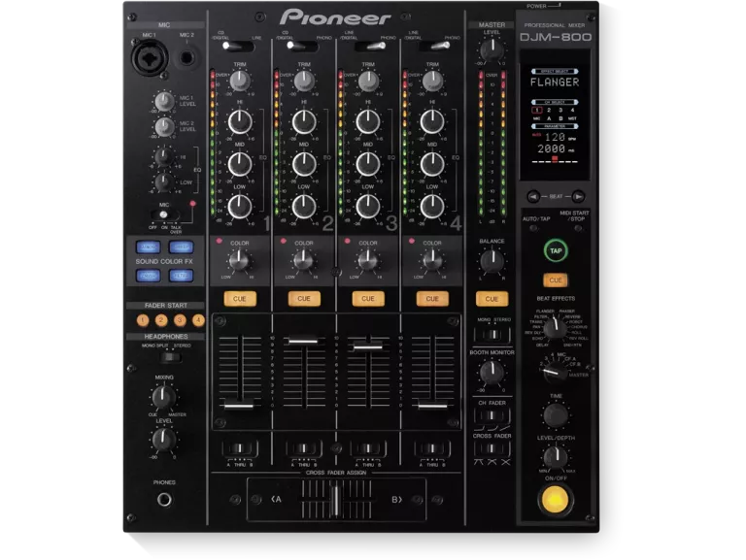Click the mic EQ LOW knob
Screen dimensions: 746x560
(164, 182)
